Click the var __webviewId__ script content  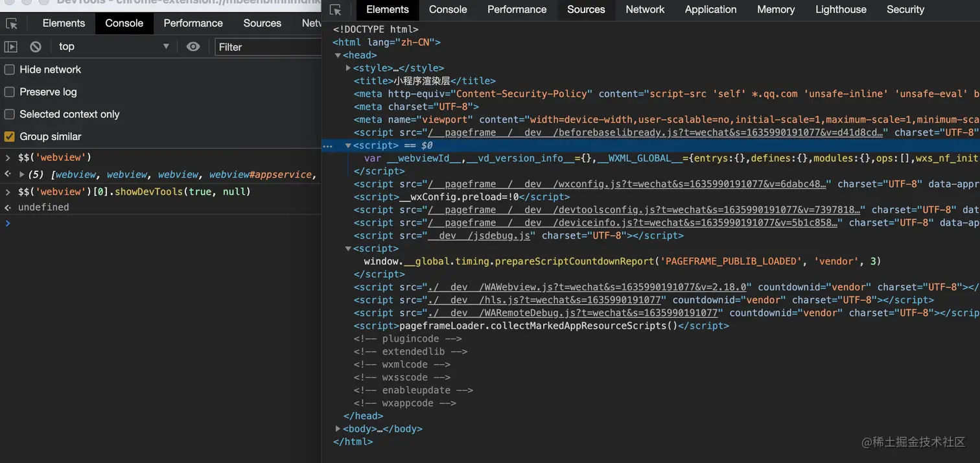pyautogui.click(x=671, y=158)
